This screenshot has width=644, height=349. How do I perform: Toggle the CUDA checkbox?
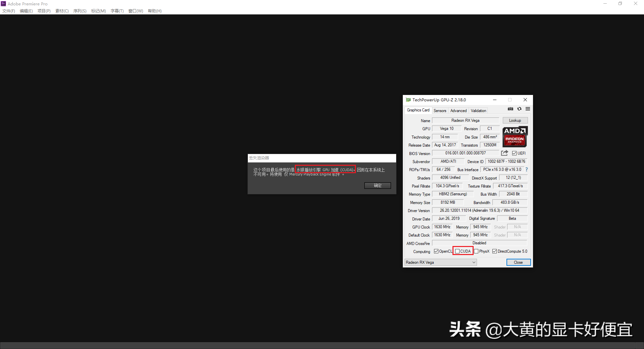click(457, 251)
